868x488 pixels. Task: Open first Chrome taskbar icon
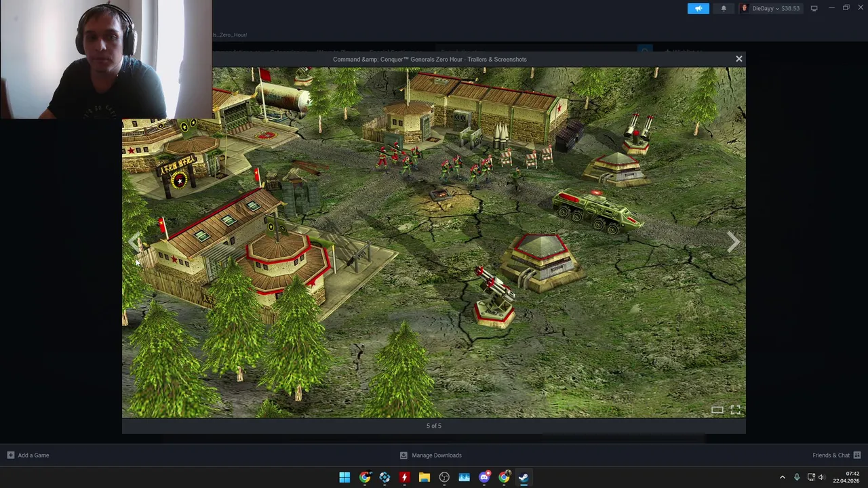click(x=365, y=477)
